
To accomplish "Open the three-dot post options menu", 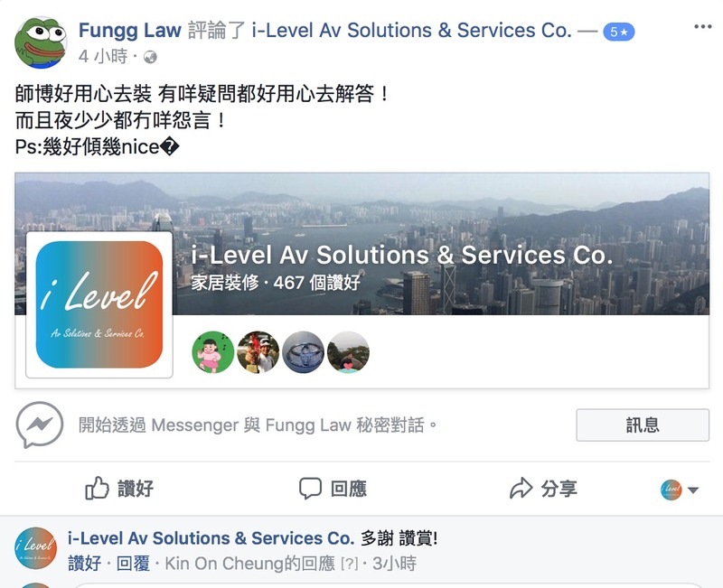I will pyautogui.click(x=703, y=27).
